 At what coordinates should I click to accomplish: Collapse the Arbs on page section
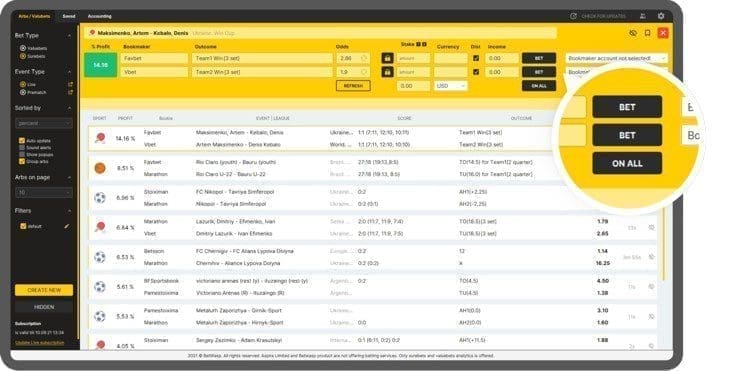pos(69,177)
